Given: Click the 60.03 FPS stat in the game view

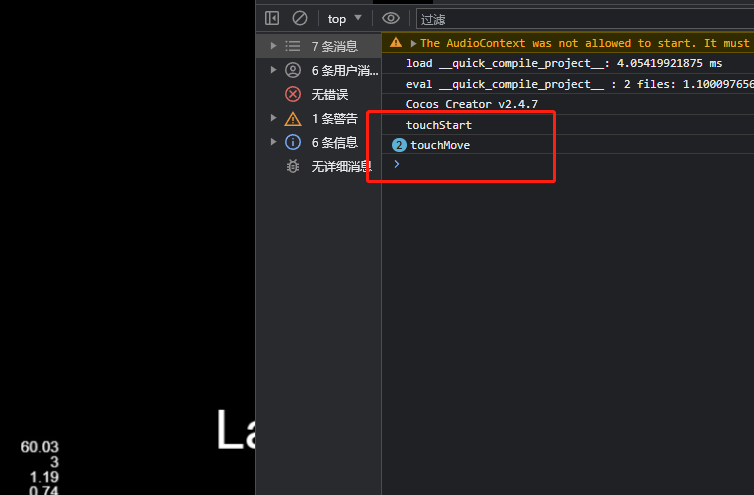Looking at the screenshot, I should coord(39,447).
